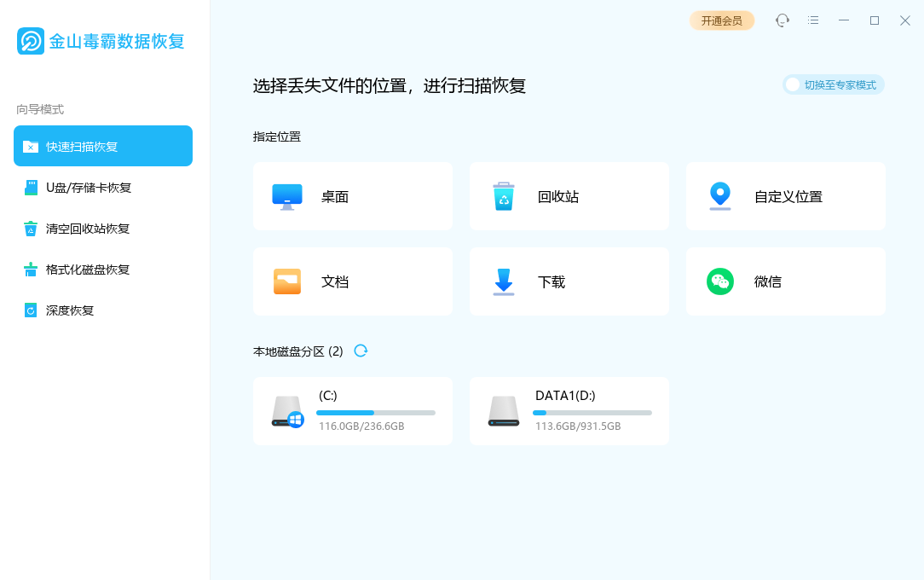Select Desktop as the scan location

[352, 195]
